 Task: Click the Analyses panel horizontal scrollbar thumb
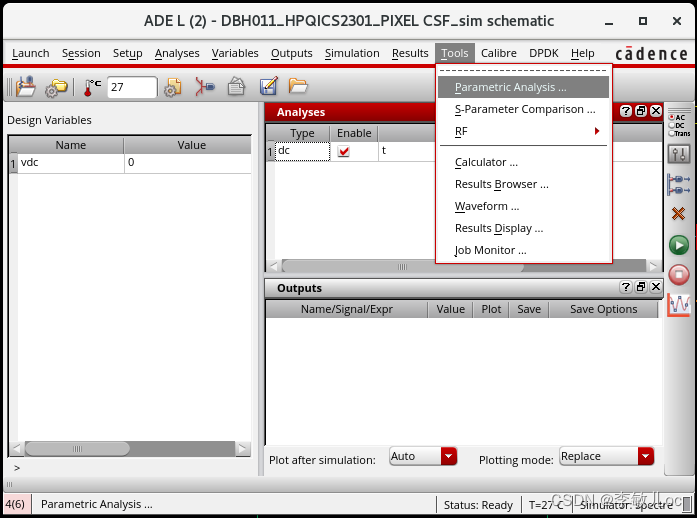[403, 267]
